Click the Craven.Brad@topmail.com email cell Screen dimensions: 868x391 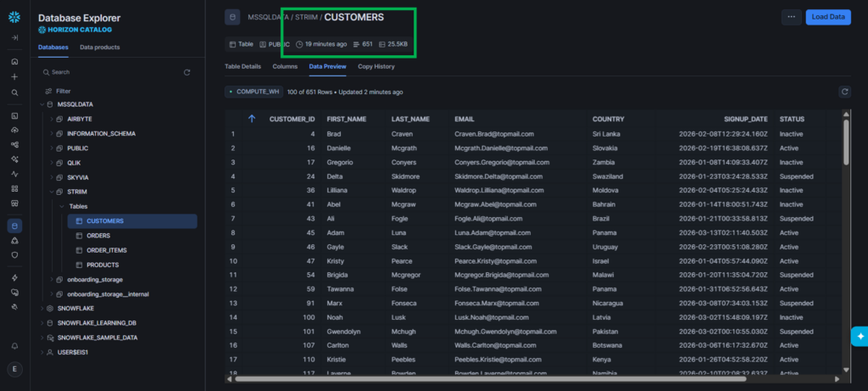click(x=494, y=134)
